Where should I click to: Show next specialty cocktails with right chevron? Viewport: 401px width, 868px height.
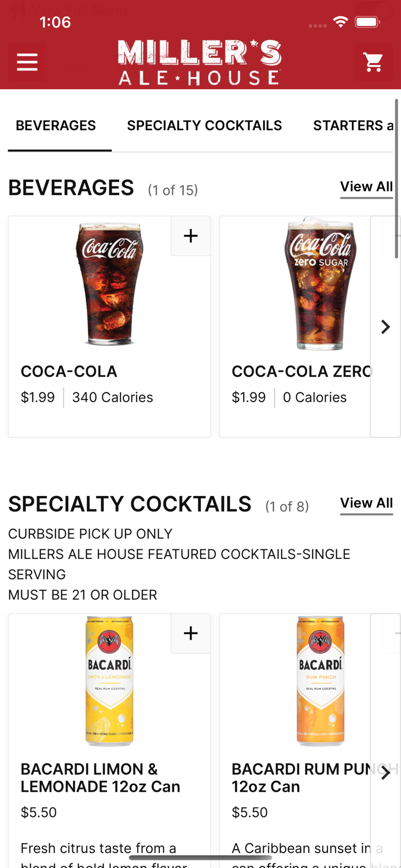coord(385,773)
